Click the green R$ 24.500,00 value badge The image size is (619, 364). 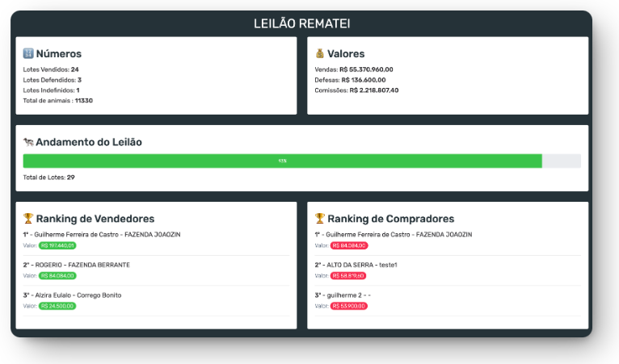click(57, 307)
